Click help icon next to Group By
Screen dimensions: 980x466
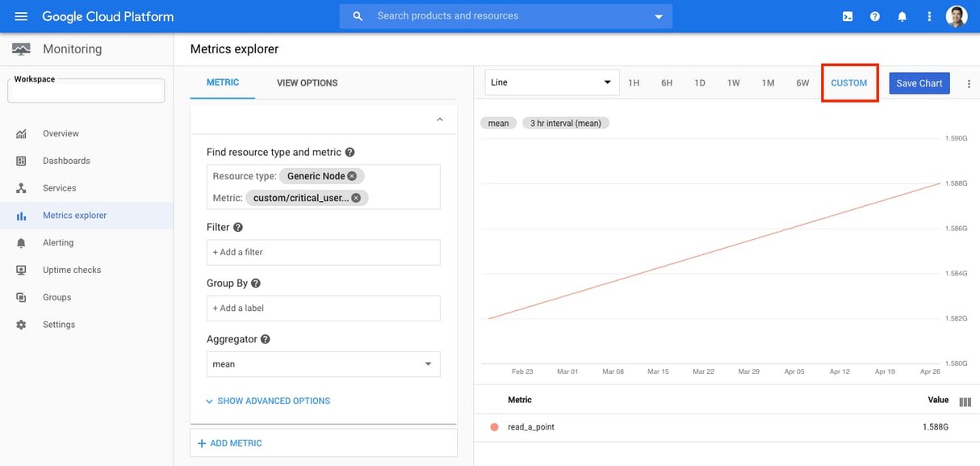[x=256, y=283]
